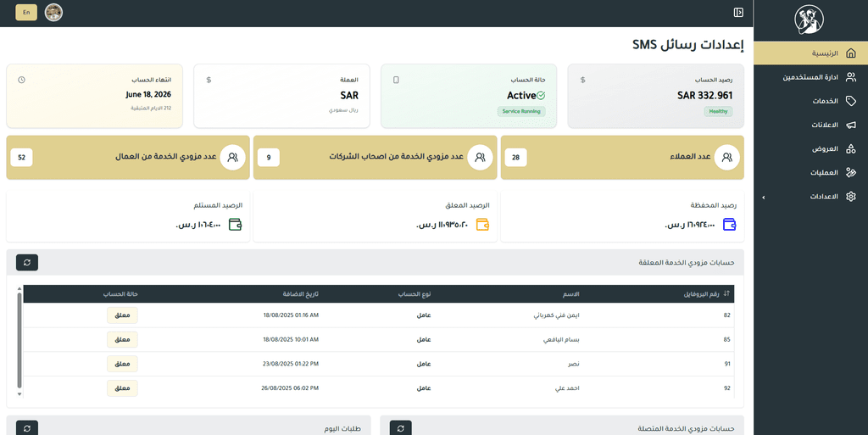This screenshot has height=435, width=868.
Task: Click the count badge 52
Action: pos(21,158)
